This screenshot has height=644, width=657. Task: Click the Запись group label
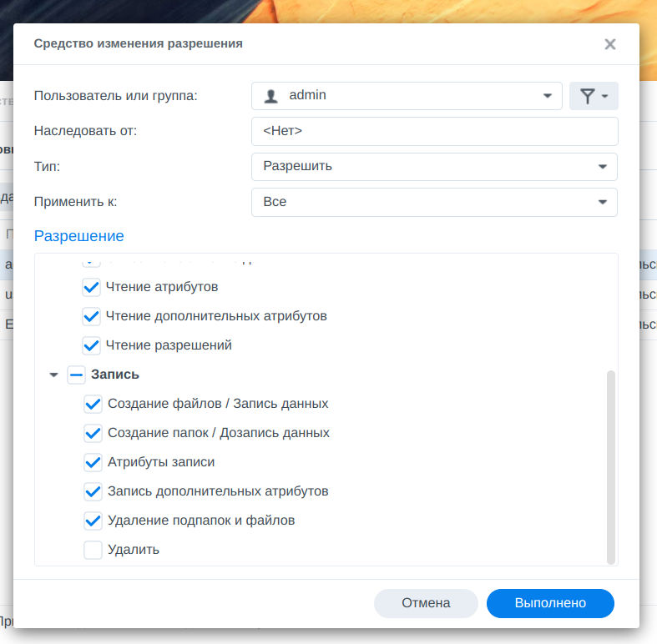point(115,375)
